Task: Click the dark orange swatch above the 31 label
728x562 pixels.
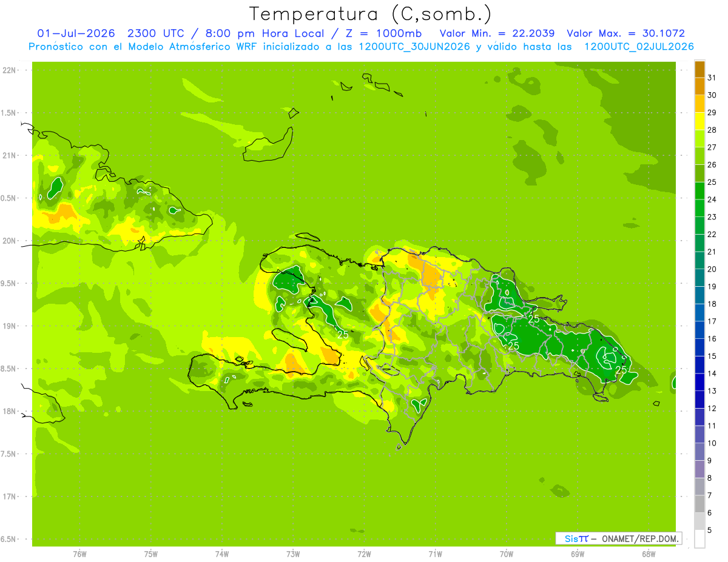Action: [x=699, y=70]
